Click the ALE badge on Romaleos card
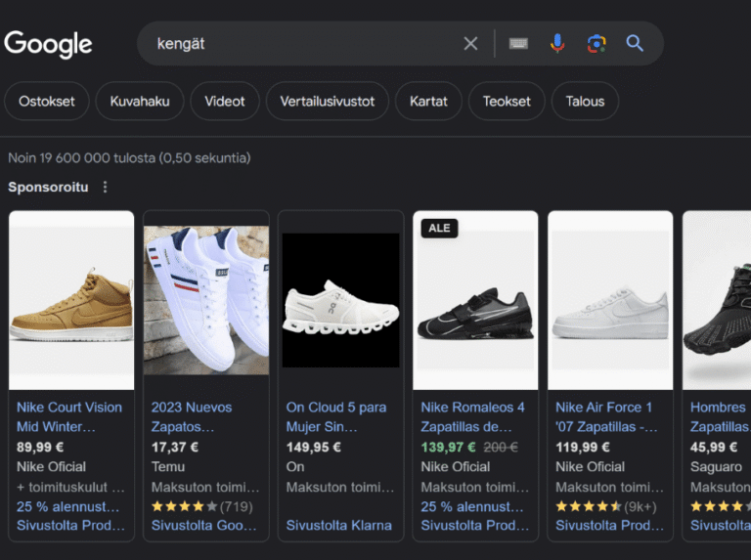Image resolution: width=751 pixels, height=560 pixels. click(439, 228)
